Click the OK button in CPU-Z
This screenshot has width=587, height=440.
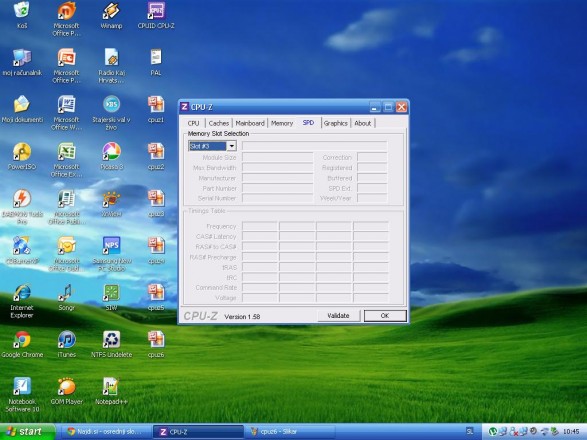click(385, 316)
